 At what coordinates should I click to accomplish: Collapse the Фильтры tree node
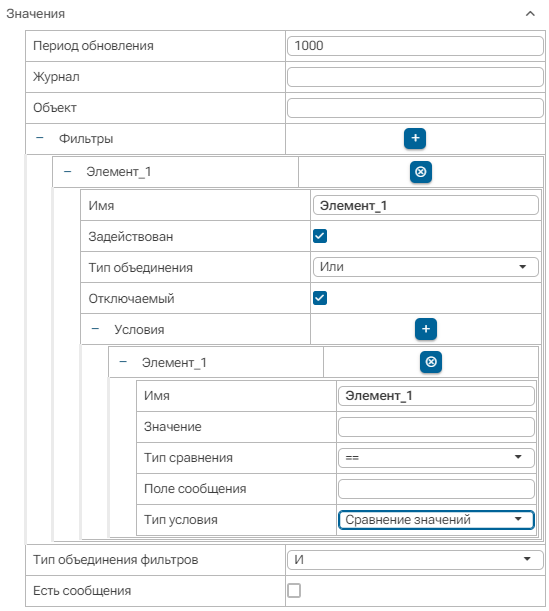[40, 138]
